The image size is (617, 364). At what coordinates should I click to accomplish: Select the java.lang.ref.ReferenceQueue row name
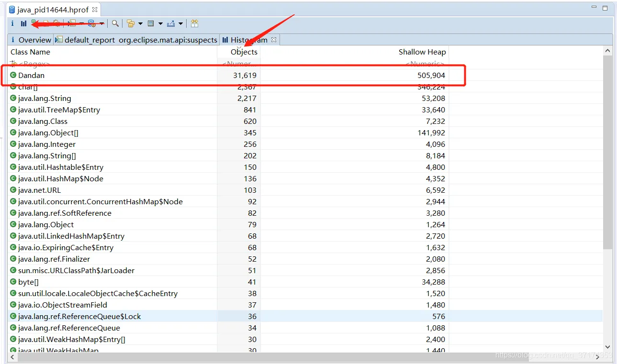tap(69, 328)
